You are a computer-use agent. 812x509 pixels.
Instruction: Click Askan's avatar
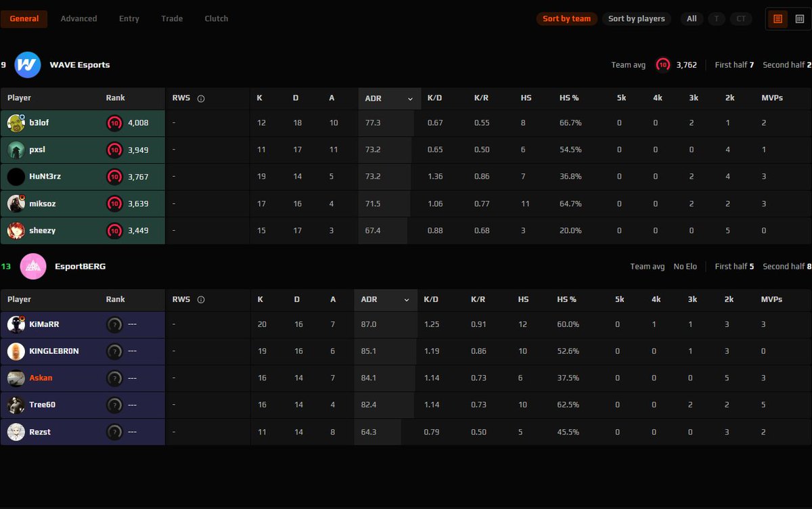click(16, 378)
